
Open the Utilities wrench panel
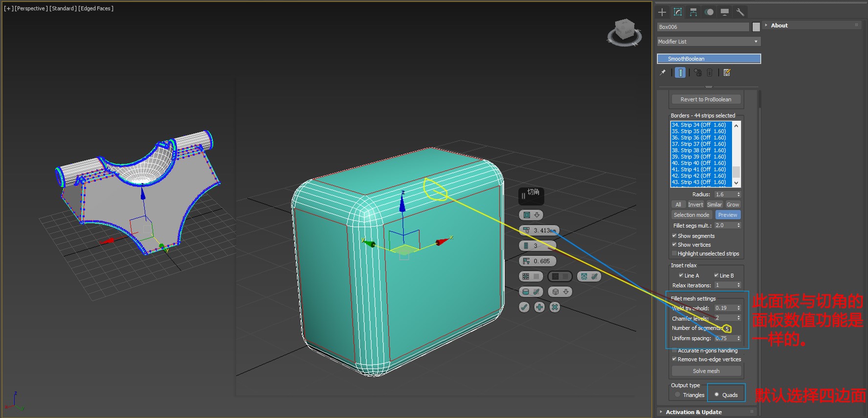point(740,12)
